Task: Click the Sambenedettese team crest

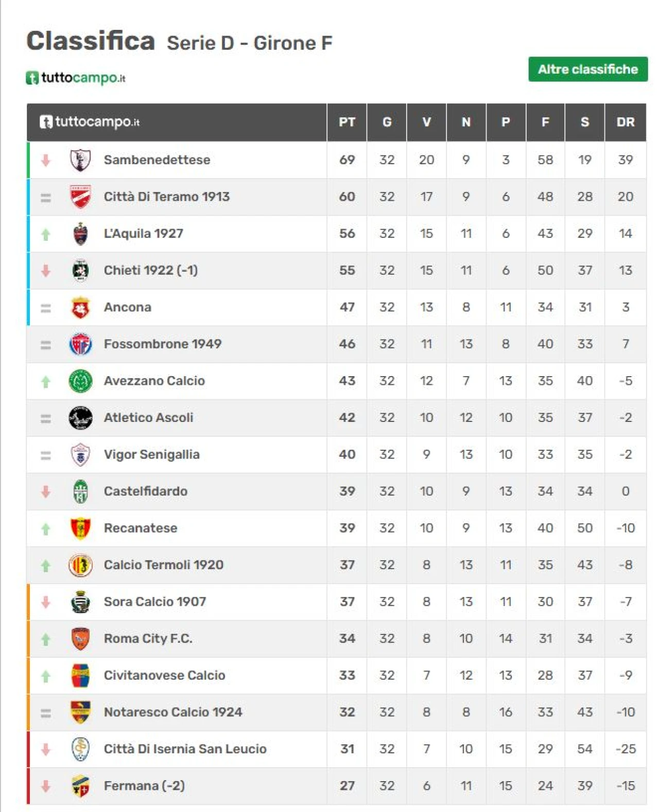Action: pyautogui.click(x=80, y=160)
